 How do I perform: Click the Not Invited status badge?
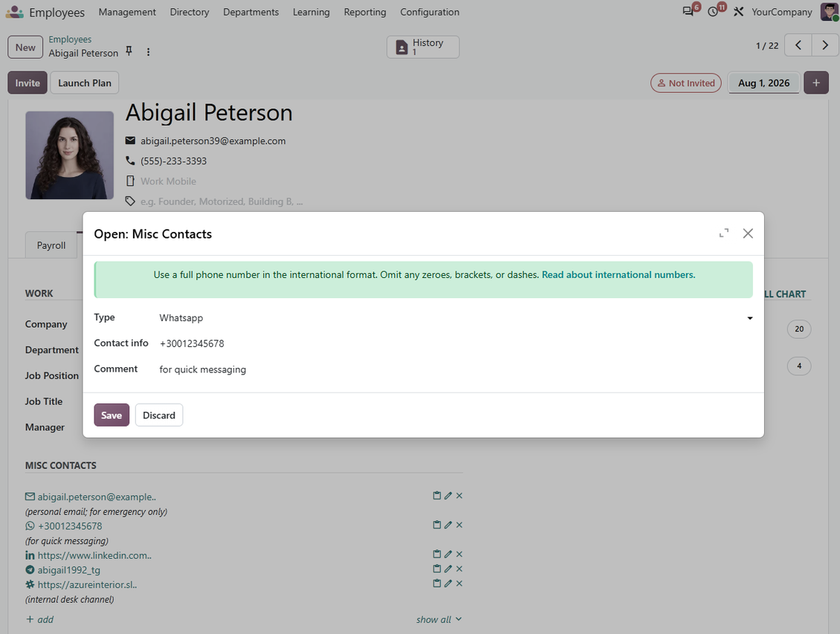coord(685,83)
